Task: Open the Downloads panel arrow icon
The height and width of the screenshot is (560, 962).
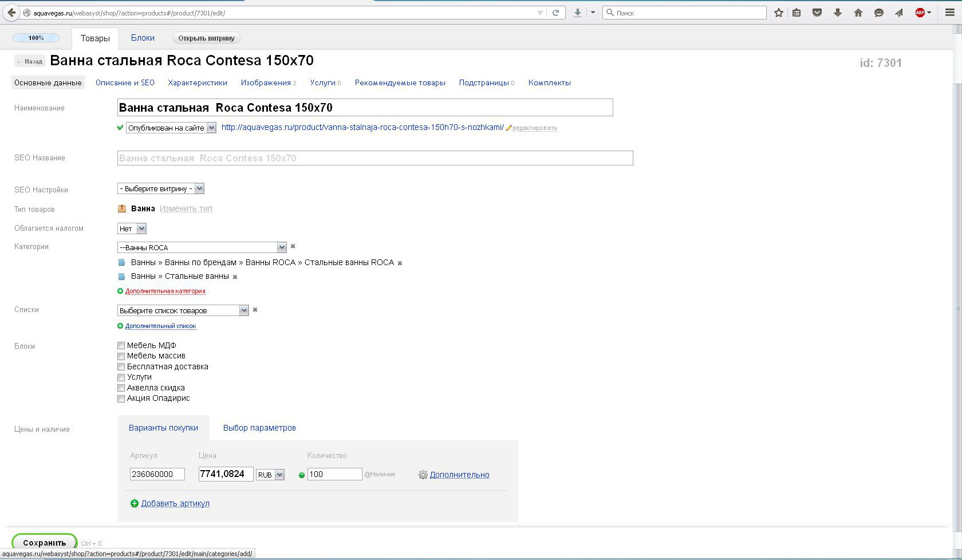Action: [838, 13]
